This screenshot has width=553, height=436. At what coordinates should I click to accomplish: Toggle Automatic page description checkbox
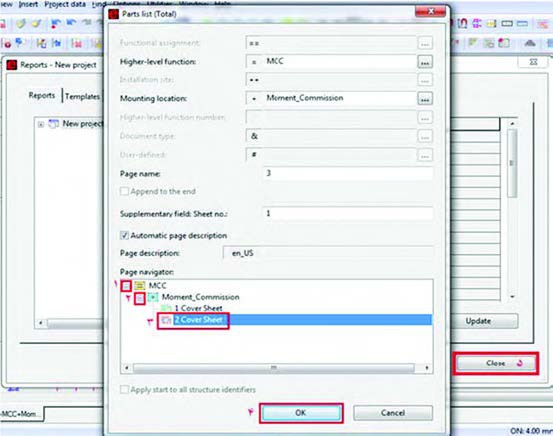tap(124, 235)
